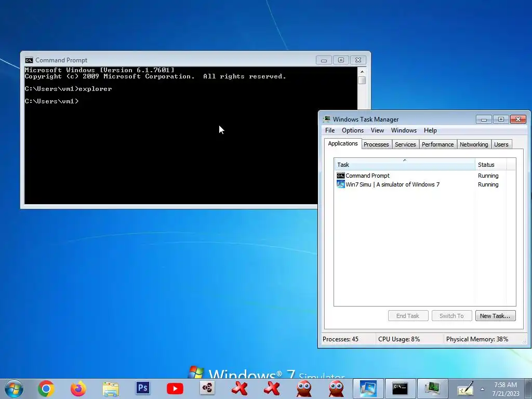
Task: Open the clock showing 7:58 AM
Action: [506, 389]
